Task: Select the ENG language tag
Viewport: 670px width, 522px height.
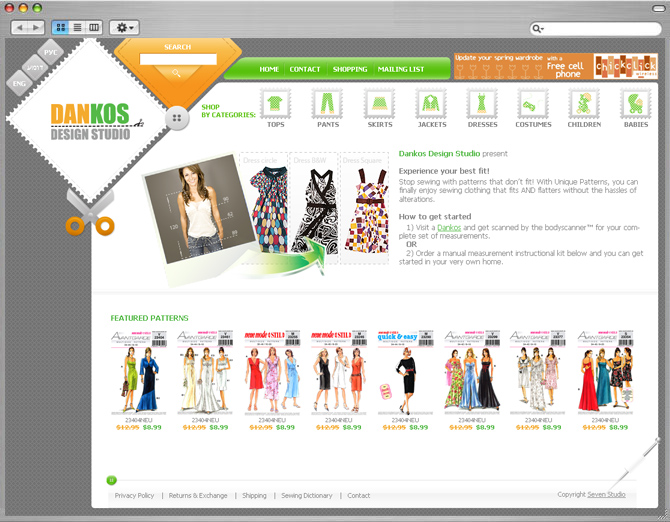Action: (x=19, y=83)
